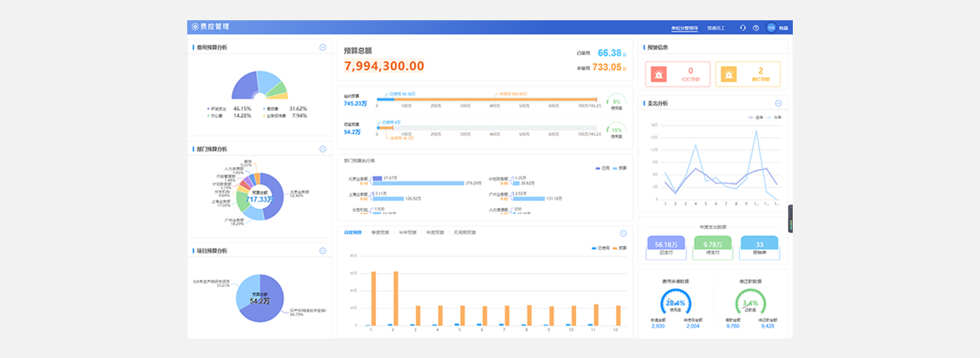The width and height of the screenshot is (980, 358).
Task: Collapse the 部门预算分析 panel
Action: pyautogui.click(x=322, y=149)
